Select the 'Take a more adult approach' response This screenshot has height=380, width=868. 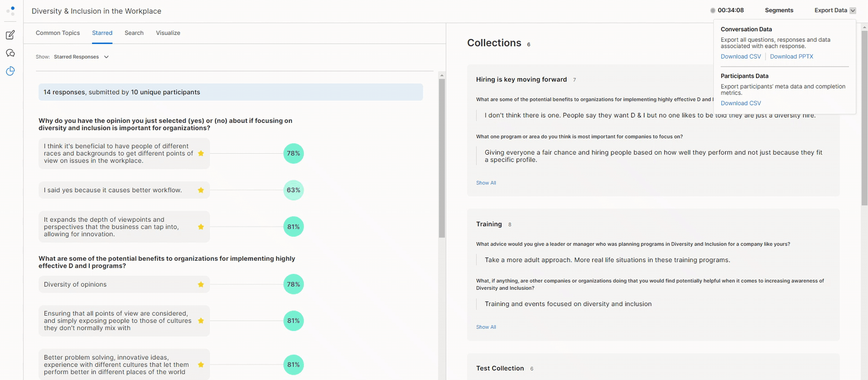607,260
